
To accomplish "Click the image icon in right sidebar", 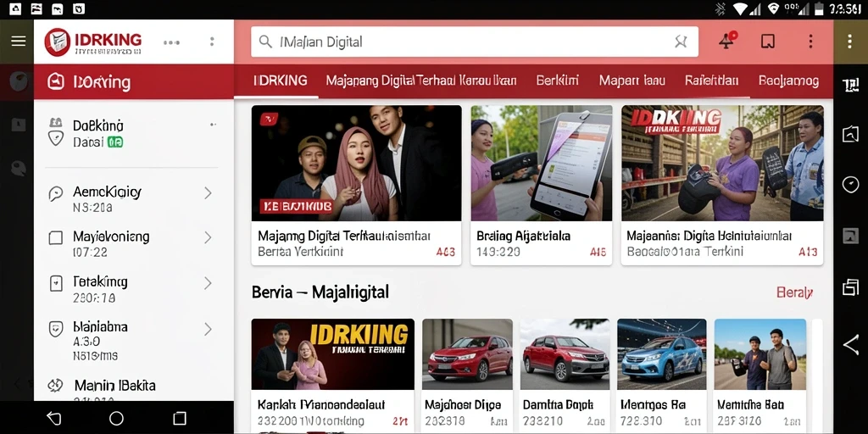I will pyautogui.click(x=850, y=236).
